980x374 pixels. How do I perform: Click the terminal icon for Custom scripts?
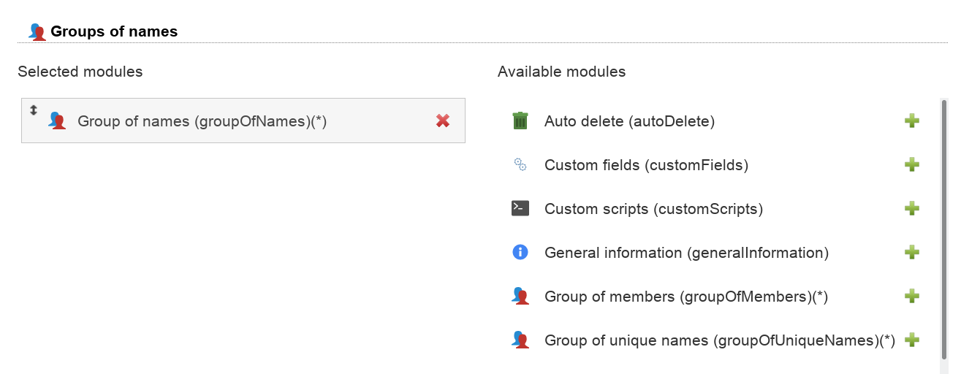[520, 209]
